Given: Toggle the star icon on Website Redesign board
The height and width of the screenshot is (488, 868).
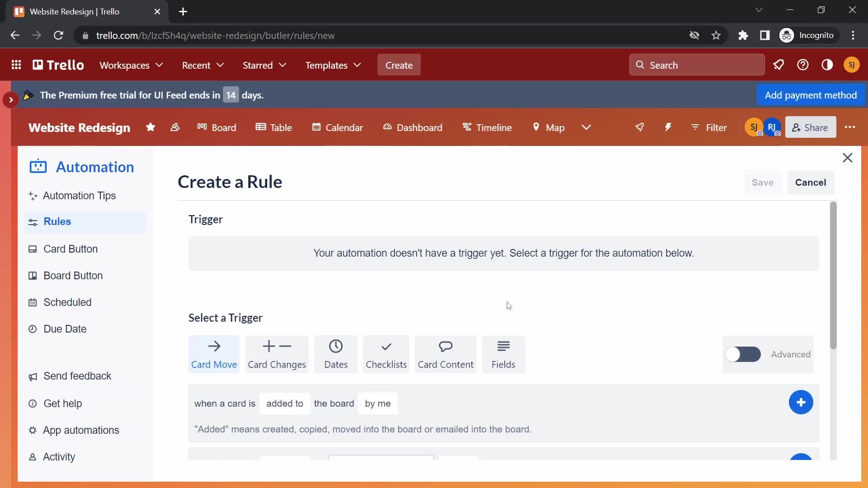Looking at the screenshot, I should 150,127.
